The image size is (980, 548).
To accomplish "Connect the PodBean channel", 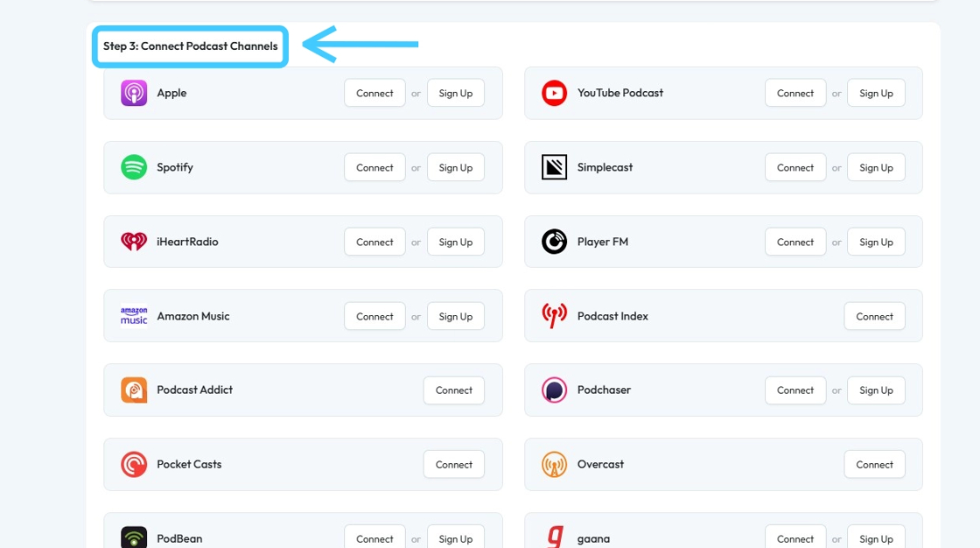I will click(x=375, y=537).
